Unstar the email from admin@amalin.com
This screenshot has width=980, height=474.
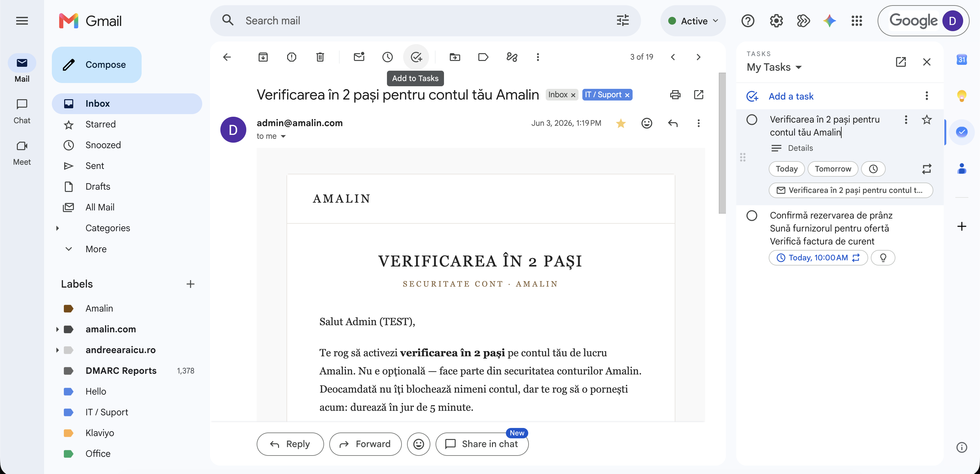pos(621,123)
